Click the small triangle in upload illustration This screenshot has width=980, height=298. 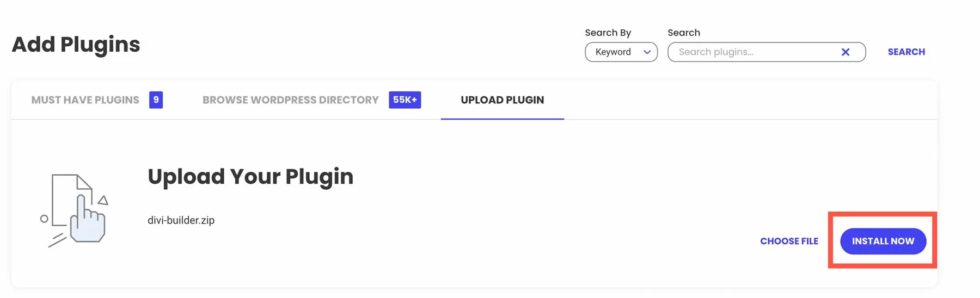103,201
